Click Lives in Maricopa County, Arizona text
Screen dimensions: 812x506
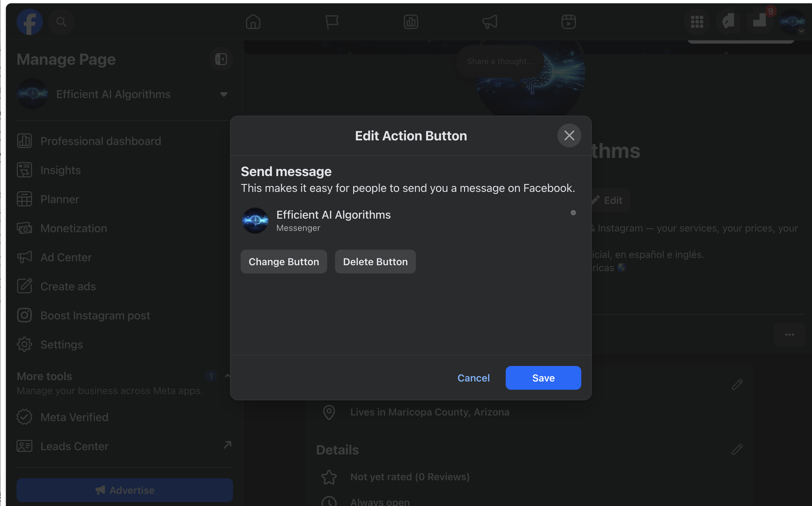[x=430, y=412]
